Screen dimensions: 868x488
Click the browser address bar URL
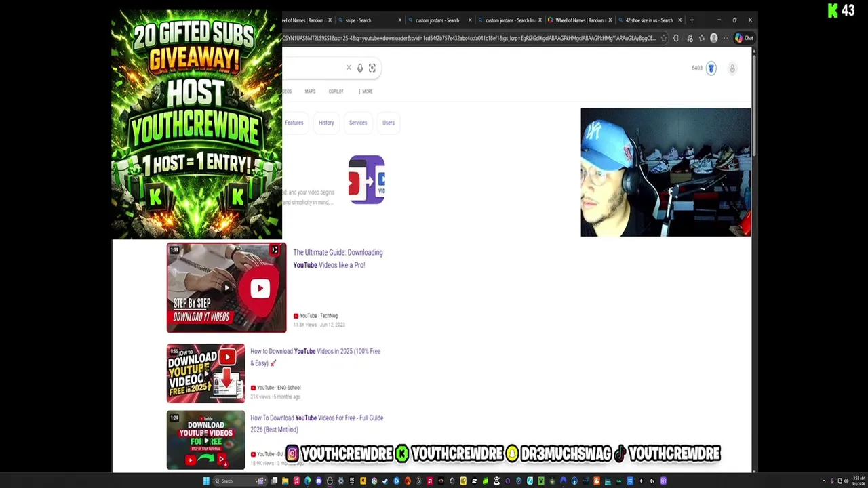click(x=469, y=38)
